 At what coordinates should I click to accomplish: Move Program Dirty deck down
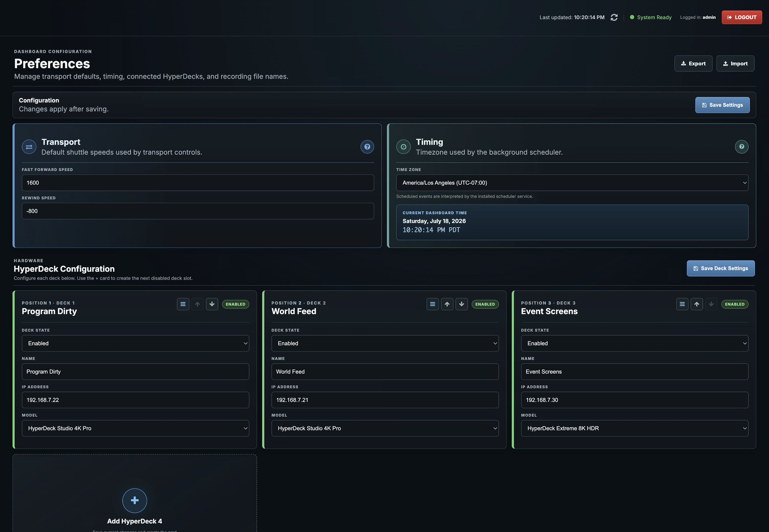coord(212,304)
